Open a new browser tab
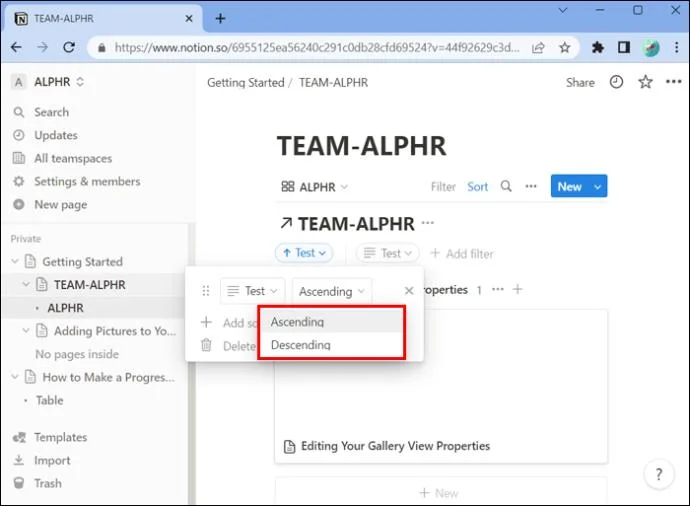 220,18
